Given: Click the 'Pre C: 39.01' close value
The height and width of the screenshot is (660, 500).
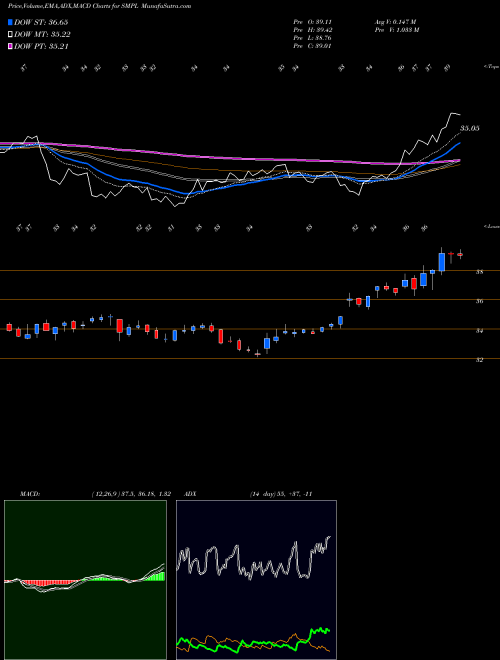Looking at the screenshot, I should click(313, 46).
